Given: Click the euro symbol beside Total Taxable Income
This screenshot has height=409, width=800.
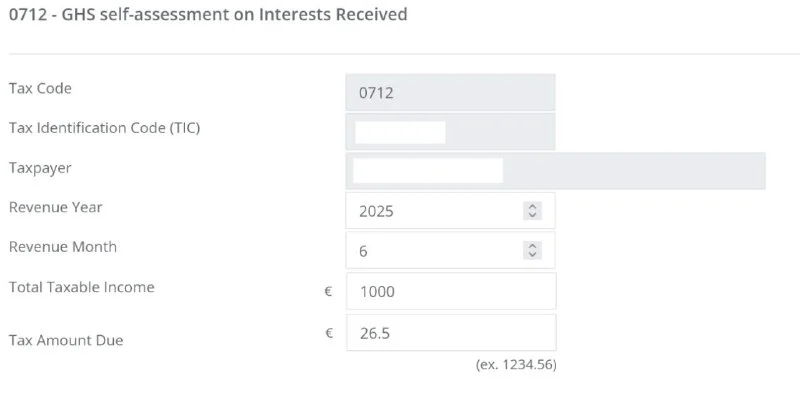Looking at the screenshot, I should pos(327,292).
